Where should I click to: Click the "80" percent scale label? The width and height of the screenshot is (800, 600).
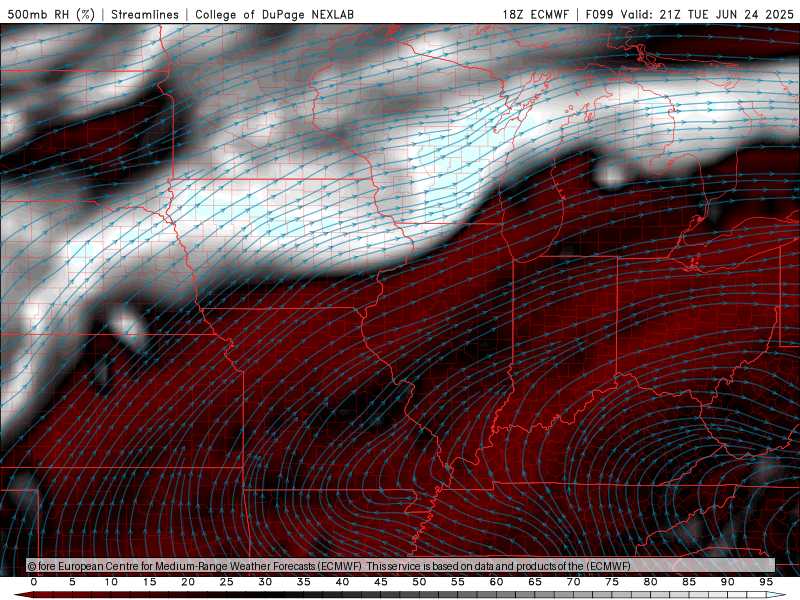tap(651, 582)
